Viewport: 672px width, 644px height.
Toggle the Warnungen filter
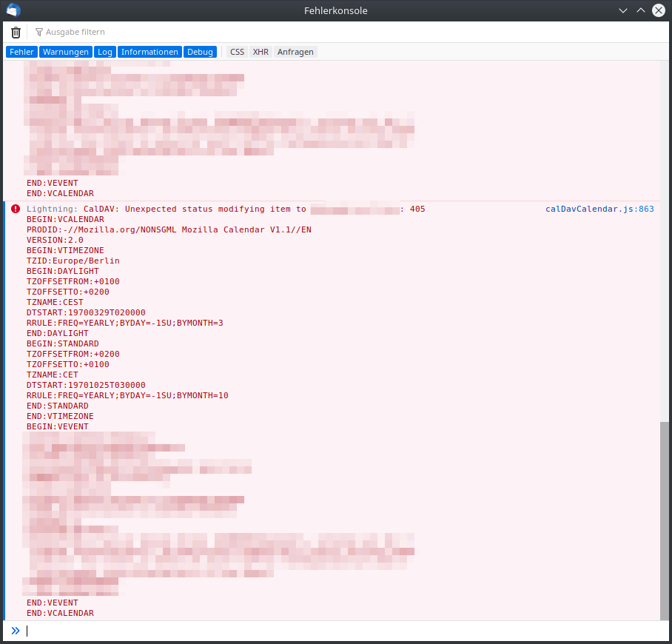click(66, 52)
